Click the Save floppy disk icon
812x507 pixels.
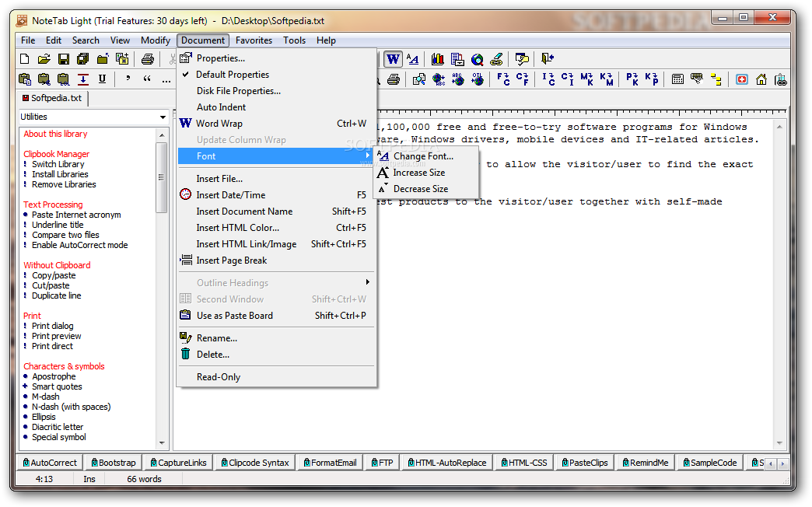63,59
